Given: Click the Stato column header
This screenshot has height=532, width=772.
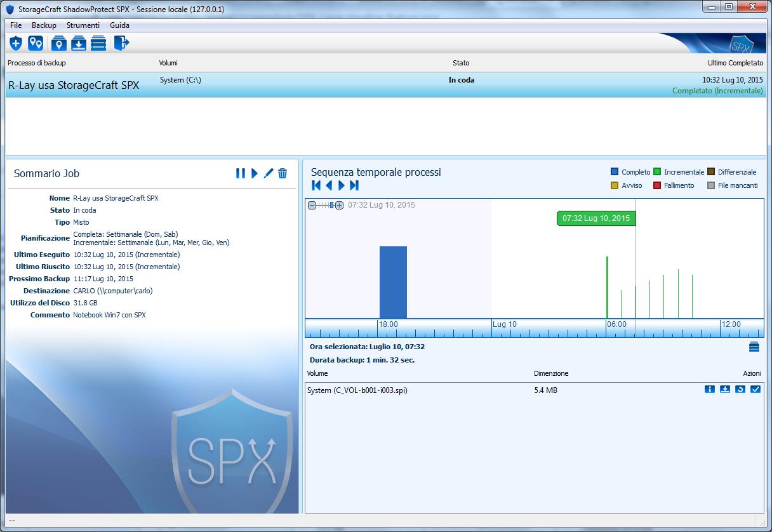Looking at the screenshot, I should click(461, 63).
